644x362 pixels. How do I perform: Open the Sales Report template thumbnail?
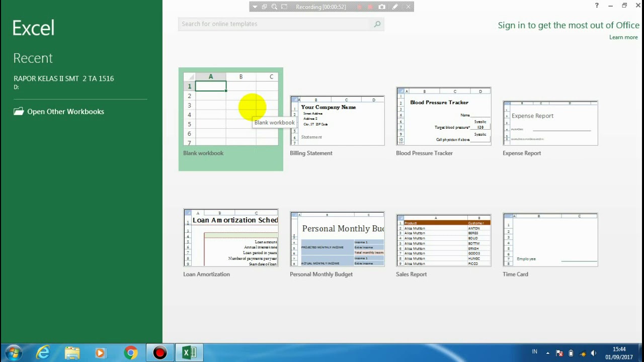[x=443, y=240]
